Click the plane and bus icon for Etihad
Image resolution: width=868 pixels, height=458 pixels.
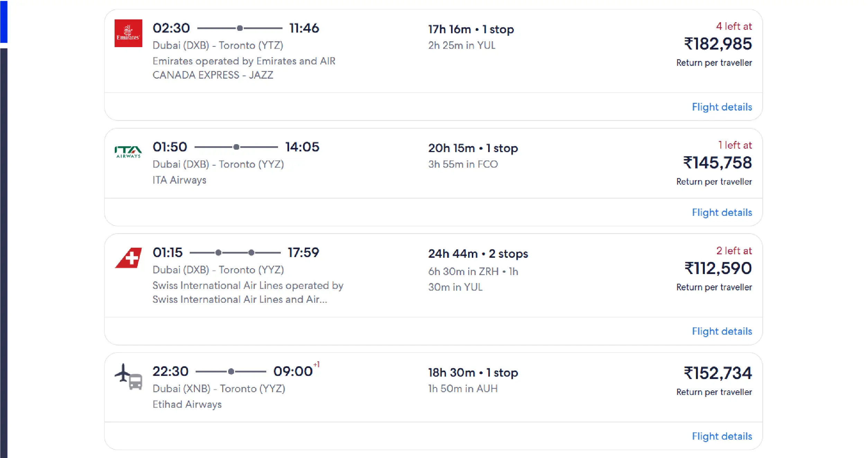tap(128, 377)
